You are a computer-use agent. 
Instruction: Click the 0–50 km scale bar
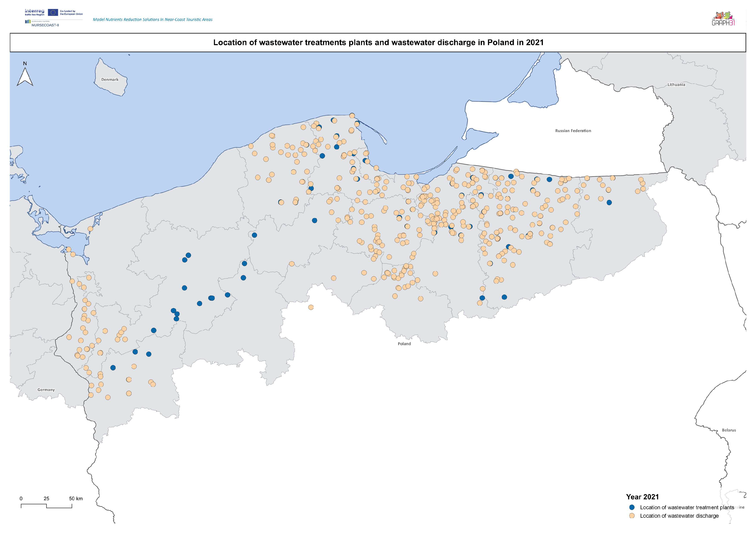(x=46, y=505)
